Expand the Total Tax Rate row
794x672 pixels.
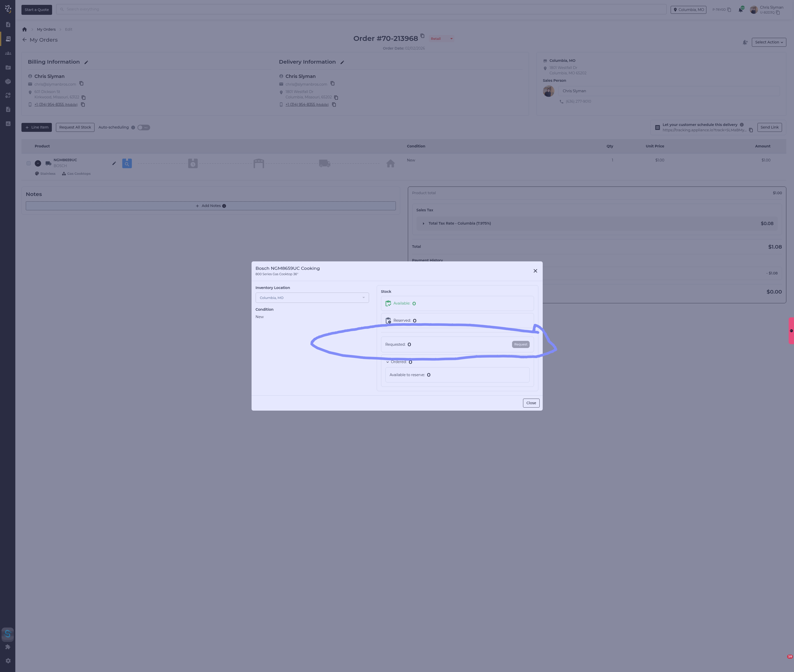pyautogui.click(x=423, y=224)
